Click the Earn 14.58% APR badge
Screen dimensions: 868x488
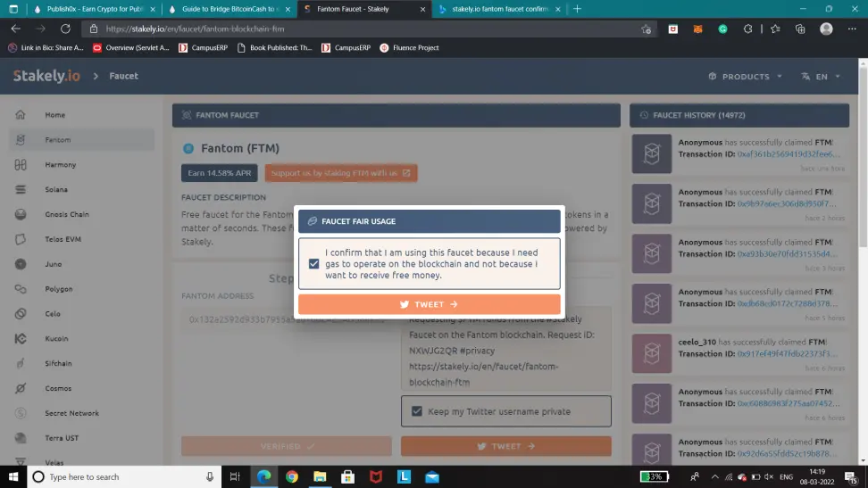point(219,172)
